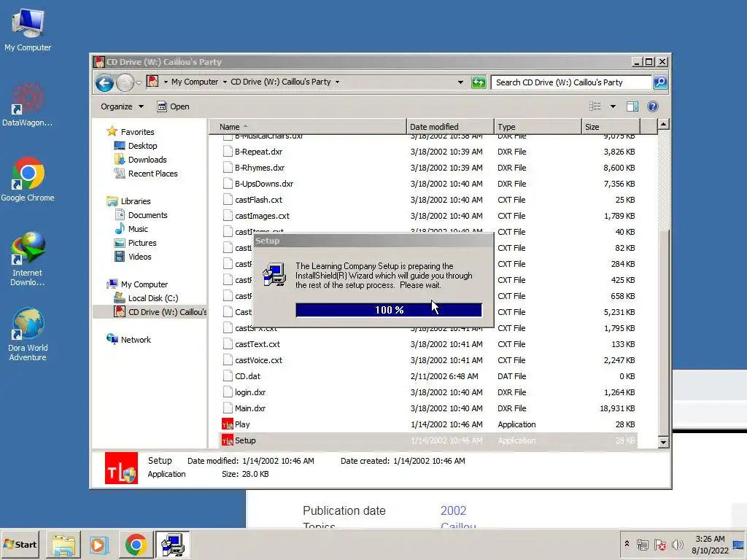Show hidden tray icons arrow
Screen dimensions: 747x560
click(627, 544)
